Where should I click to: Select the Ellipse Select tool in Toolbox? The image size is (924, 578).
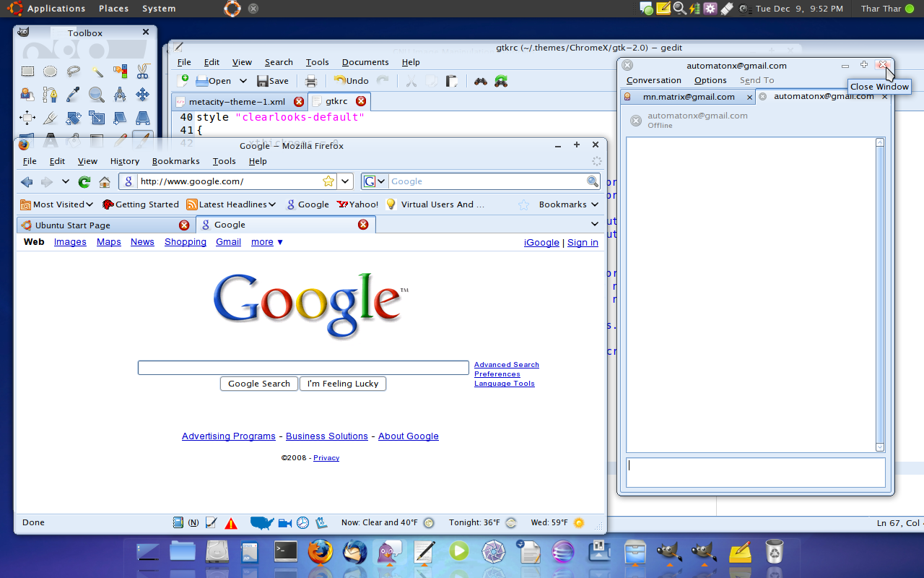pyautogui.click(x=50, y=72)
